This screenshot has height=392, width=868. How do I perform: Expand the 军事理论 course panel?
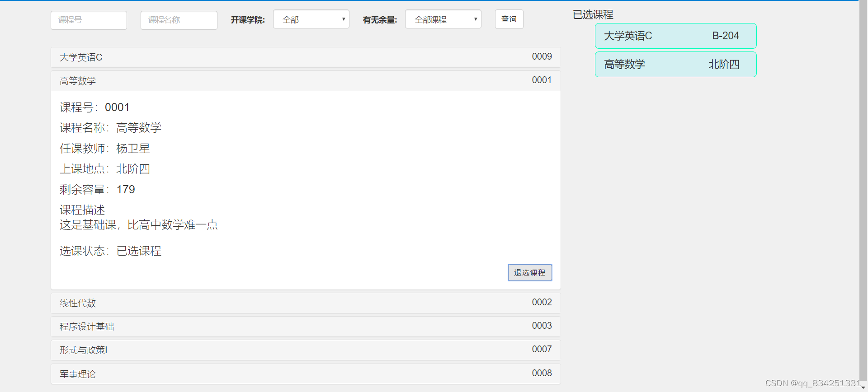[x=306, y=374]
